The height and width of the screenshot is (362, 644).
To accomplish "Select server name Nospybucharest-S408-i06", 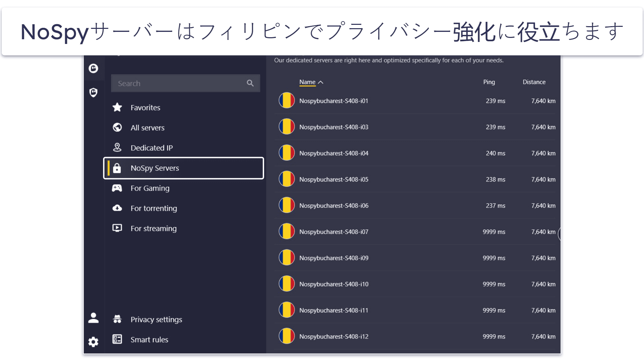I will coord(334,205).
